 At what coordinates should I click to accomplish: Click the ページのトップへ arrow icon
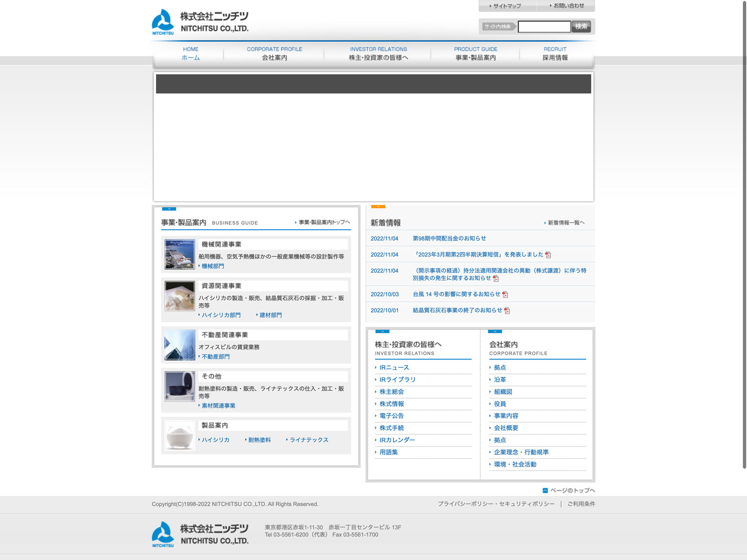545,490
